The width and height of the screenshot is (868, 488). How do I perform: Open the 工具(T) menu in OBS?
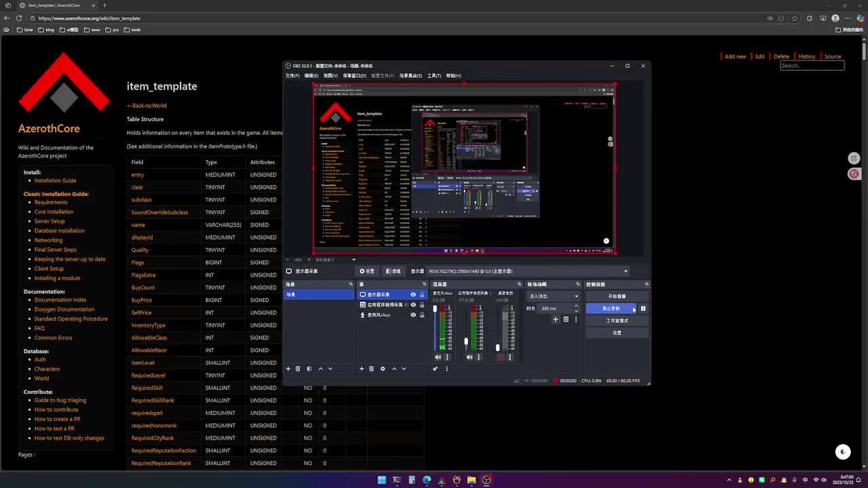point(434,76)
